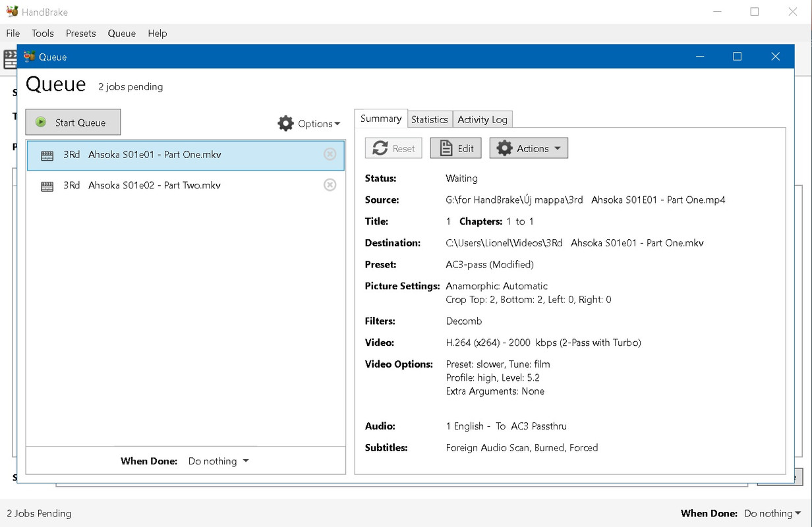Viewport: 812px width, 527px height.
Task: Click the Edit document icon
Action: 446,148
